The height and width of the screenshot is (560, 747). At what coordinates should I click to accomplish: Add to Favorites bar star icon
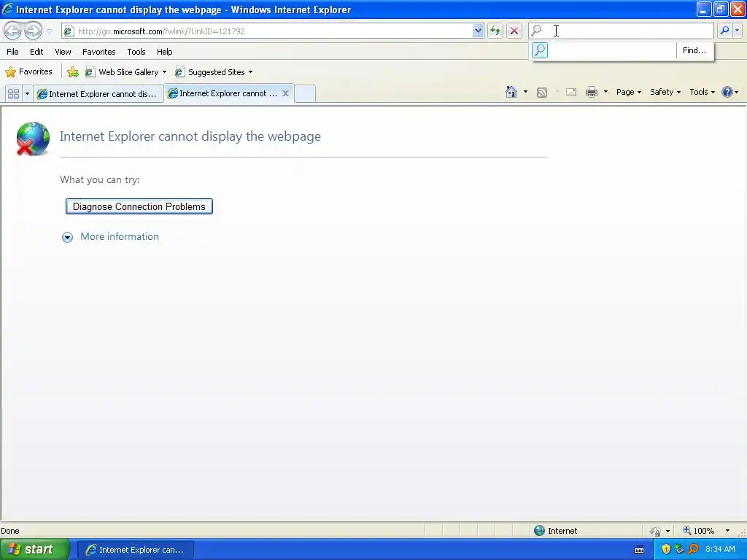point(73,72)
